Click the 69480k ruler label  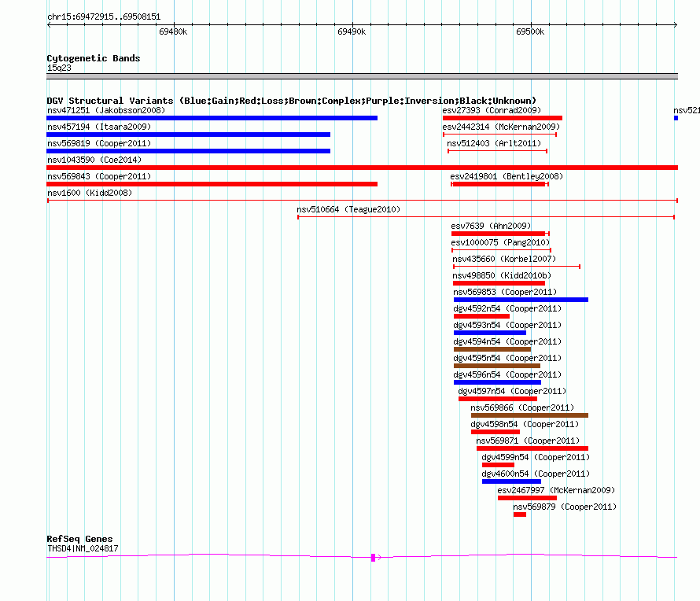tap(173, 31)
